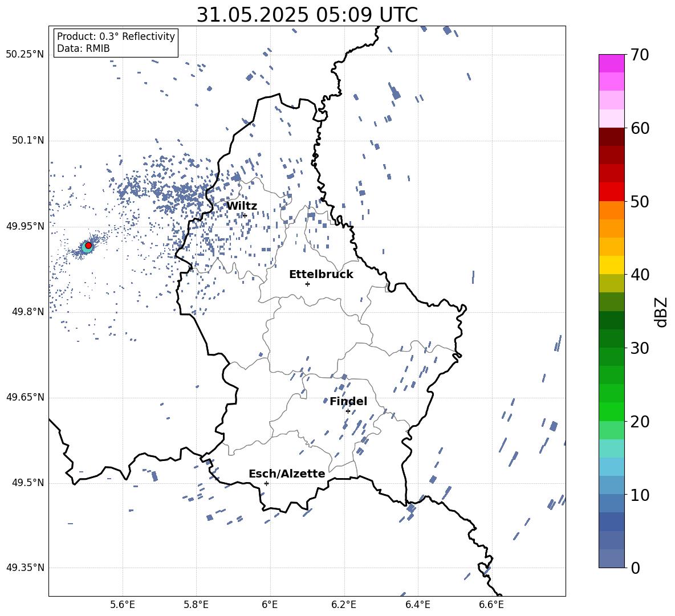Click the 5.6°E longitude label

point(123,605)
